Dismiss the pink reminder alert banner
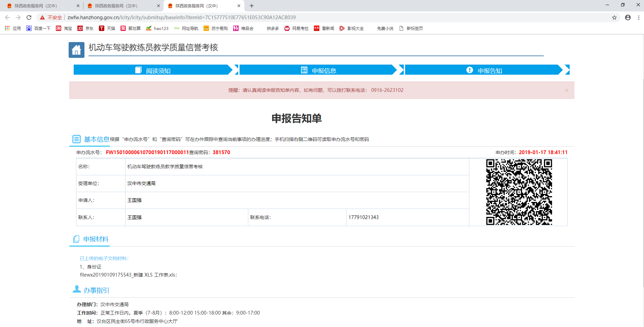 [567, 90]
